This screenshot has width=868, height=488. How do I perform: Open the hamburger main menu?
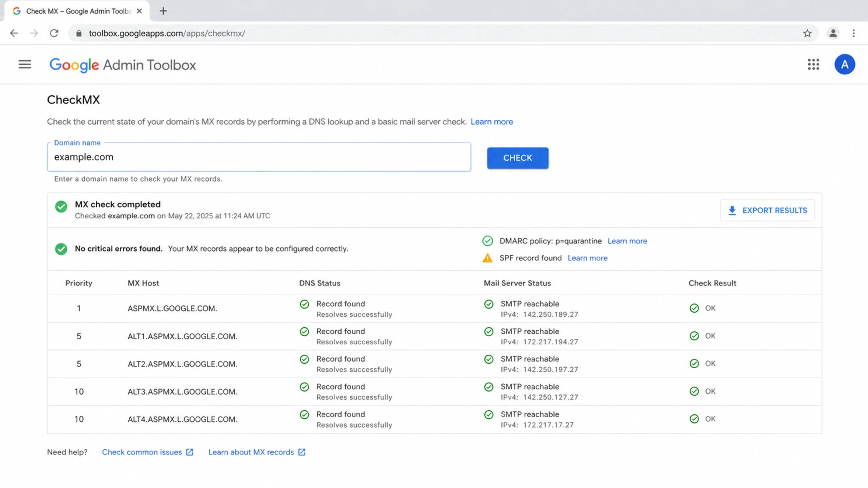coord(25,65)
